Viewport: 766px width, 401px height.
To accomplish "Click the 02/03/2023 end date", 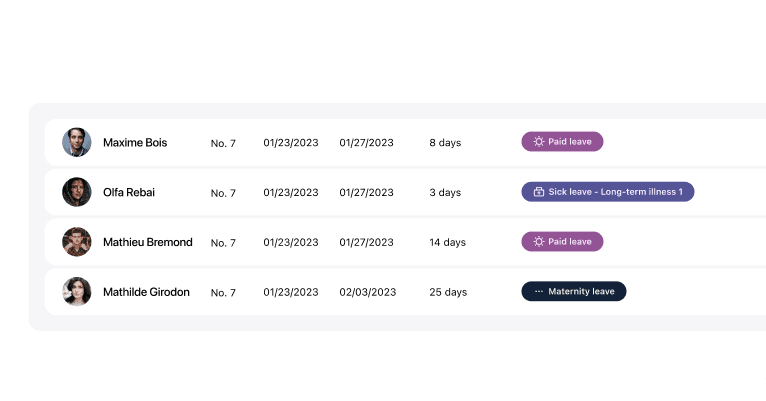I will pyautogui.click(x=367, y=292).
